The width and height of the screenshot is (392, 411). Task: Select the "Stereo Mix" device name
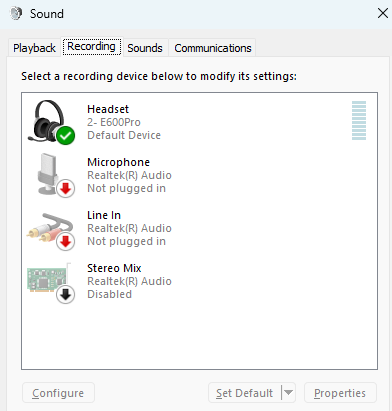pos(114,268)
